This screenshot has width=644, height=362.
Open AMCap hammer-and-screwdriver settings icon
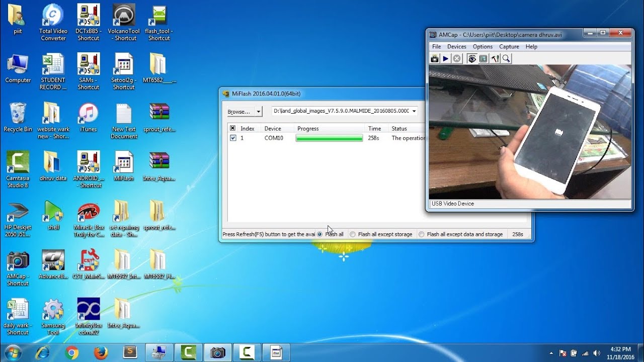pyautogui.click(x=495, y=59)
